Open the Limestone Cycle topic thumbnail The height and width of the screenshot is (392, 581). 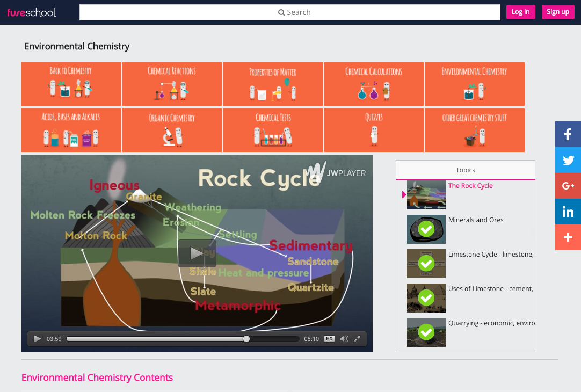point(426,263)
